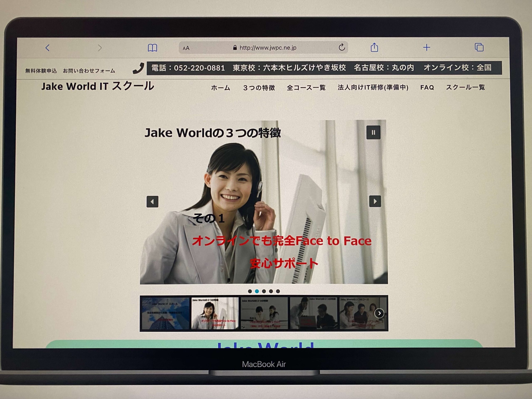Open the FAQ menu item
This screenshot has height=399, width=532.
427,87
